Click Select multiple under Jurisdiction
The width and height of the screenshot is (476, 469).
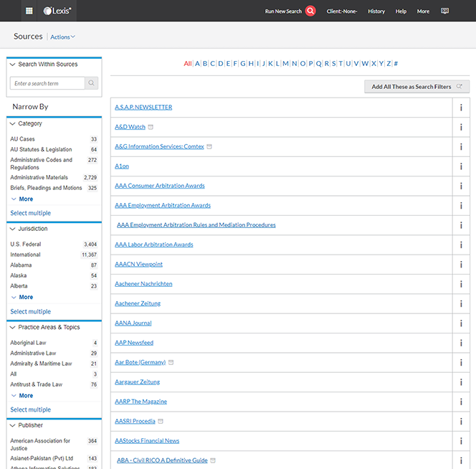click(30, 311)
